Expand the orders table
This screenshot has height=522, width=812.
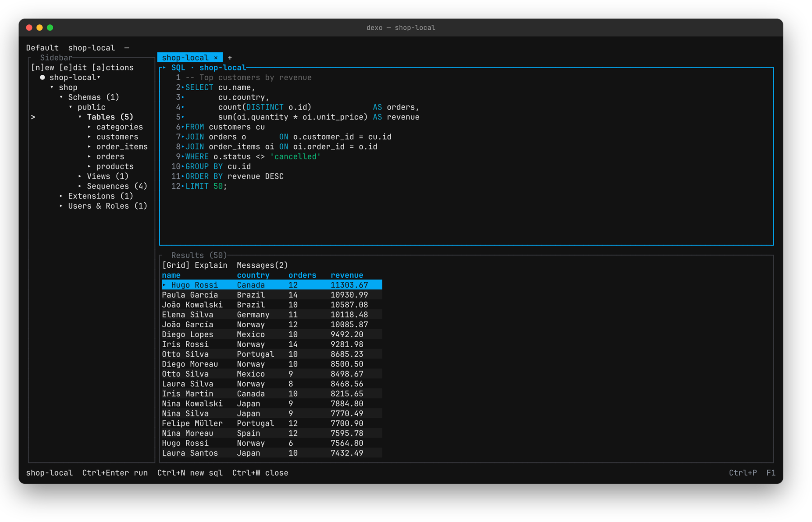tap(89, 157)
